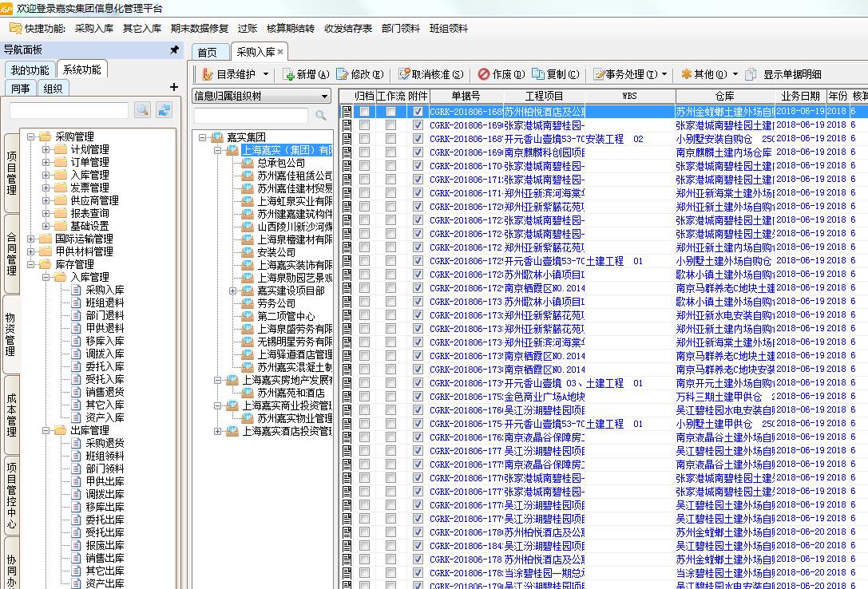The image size is (868, 589).
Task: Switch to the 我的功能 tab
Action: 30,70
